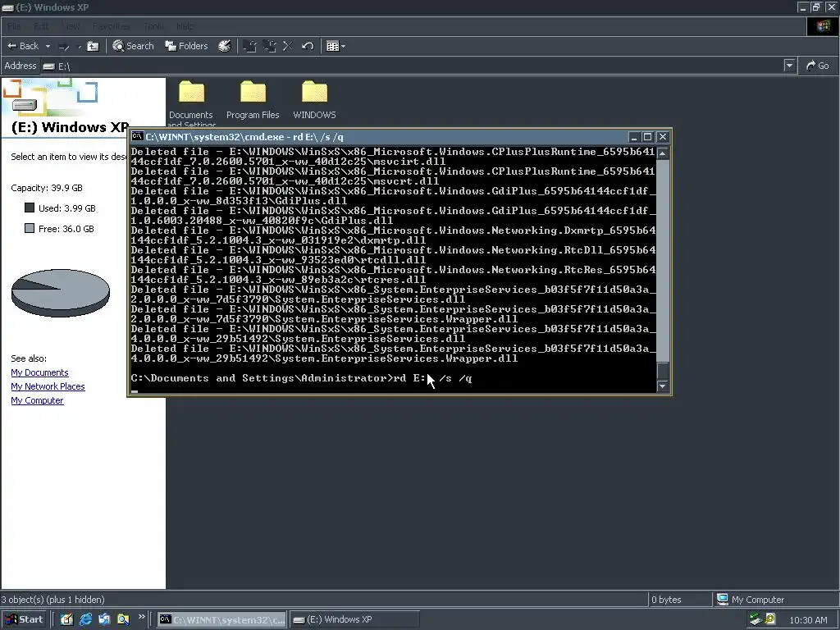The height and width of the screenshot is (630, 840).
Task: Launch Show Desktop from Quick Launch
Action: (66, 619)
